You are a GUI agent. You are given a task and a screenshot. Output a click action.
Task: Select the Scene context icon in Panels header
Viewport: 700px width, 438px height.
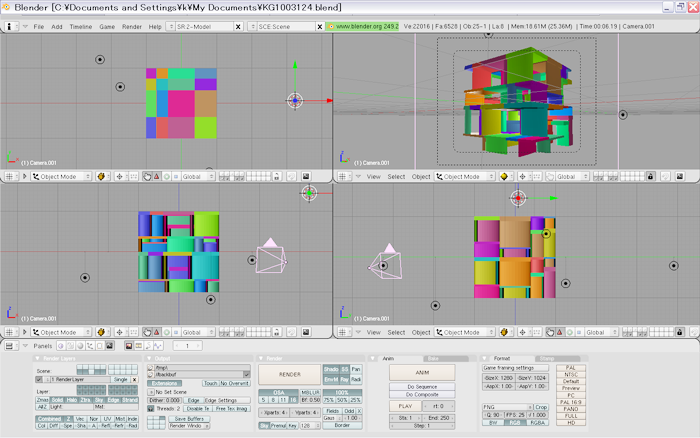(x=110, y=346)
